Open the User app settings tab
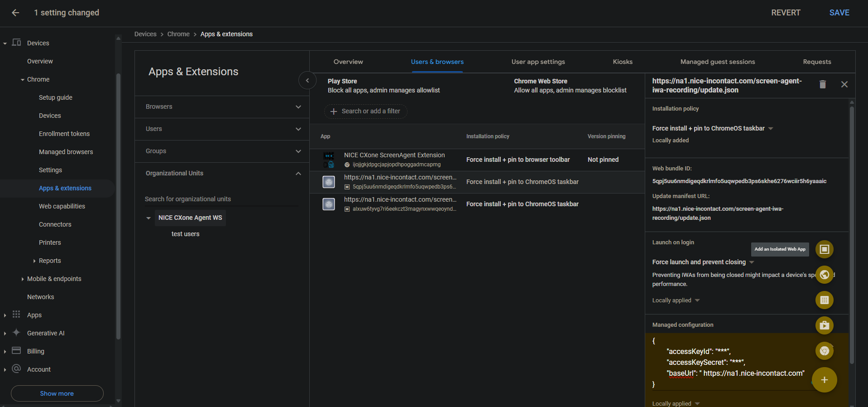 [x=538, y=62]
